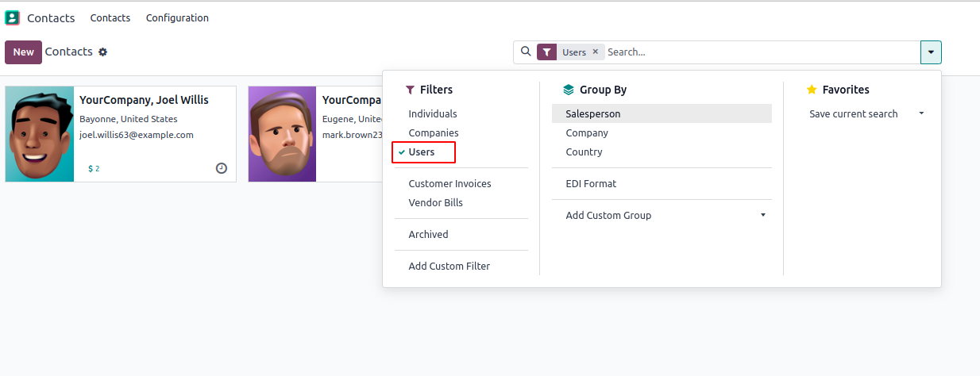
Task: Enable the Individuals filter
Action: point(433,114)
